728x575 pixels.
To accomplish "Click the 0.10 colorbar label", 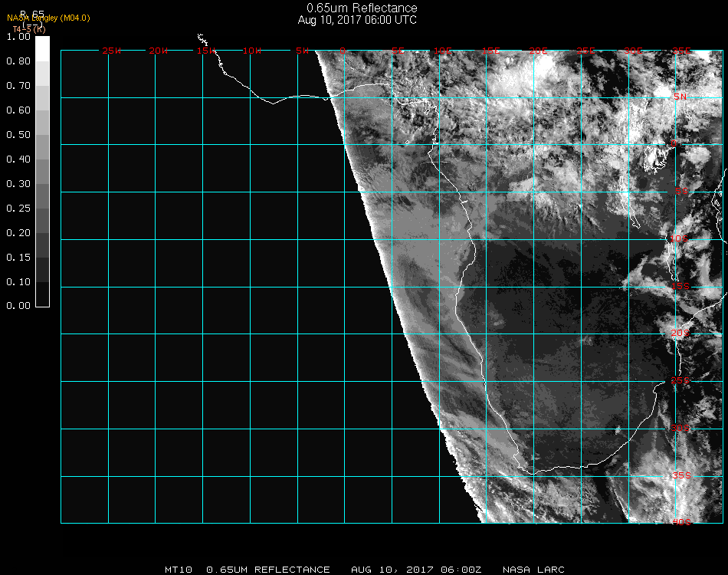I will 18,282.
